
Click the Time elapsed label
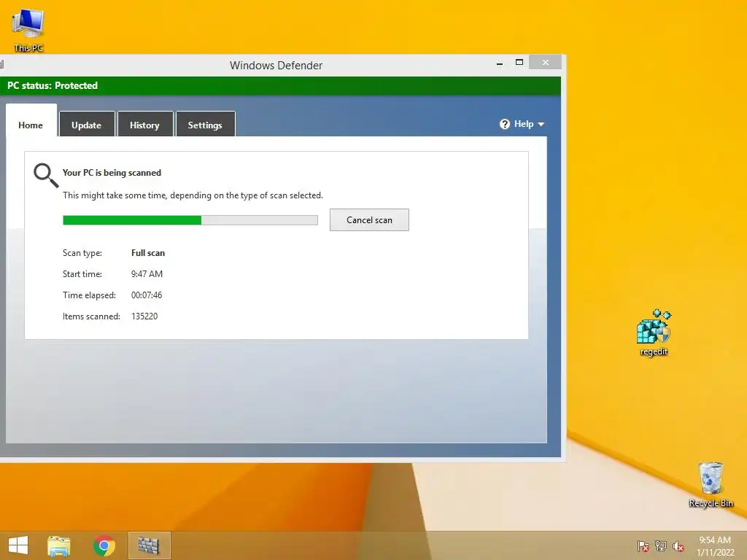(89, 295)
